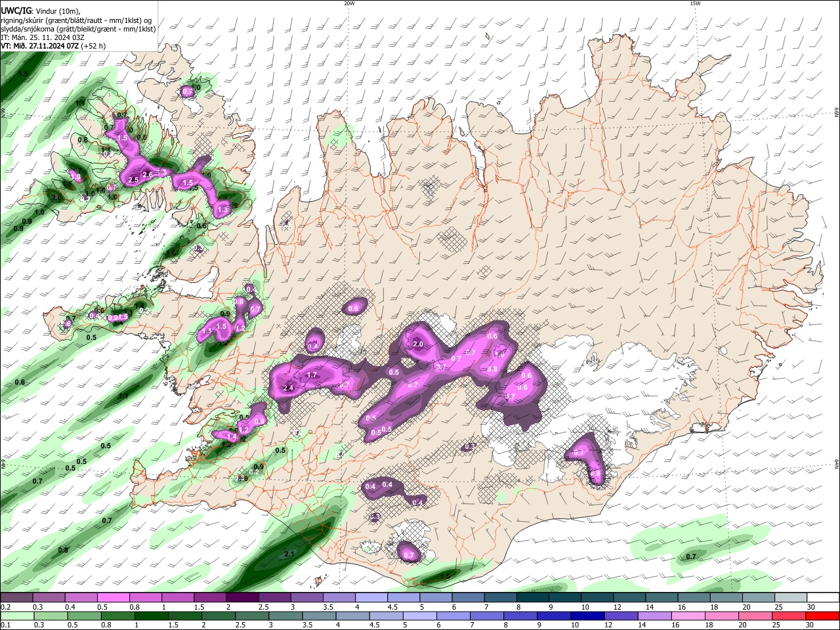Screen dimensions: 840x630
Task: Click the '20W' longitude label
Action: tap(349, 3)
